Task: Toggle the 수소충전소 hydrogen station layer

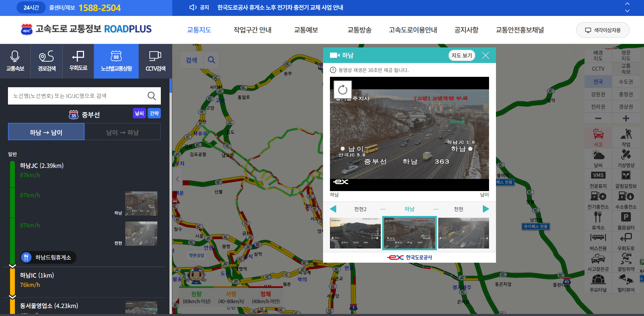Action: pos(626,200)
